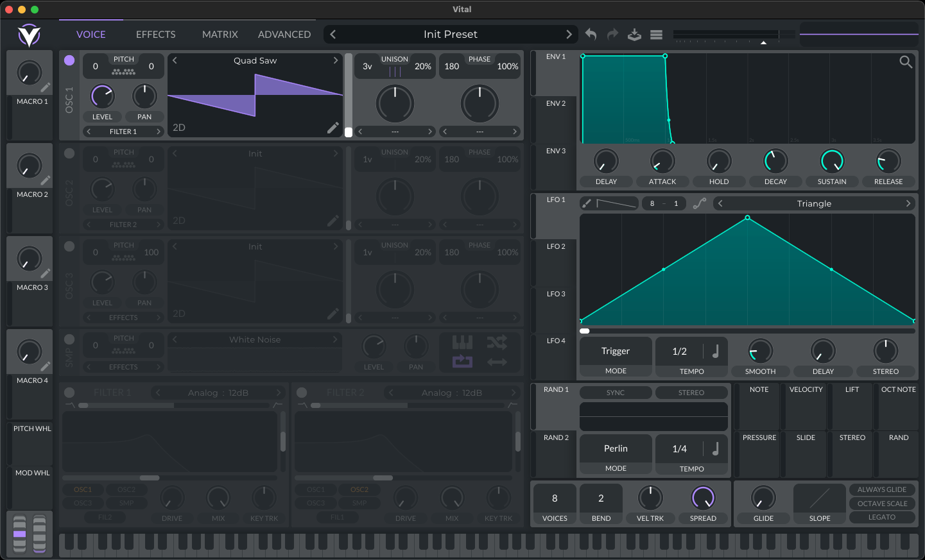The width and height of the screenshot is (925, 560).
Task: Select next LFO shape after Triangle
Action: (x=908, y=203)
